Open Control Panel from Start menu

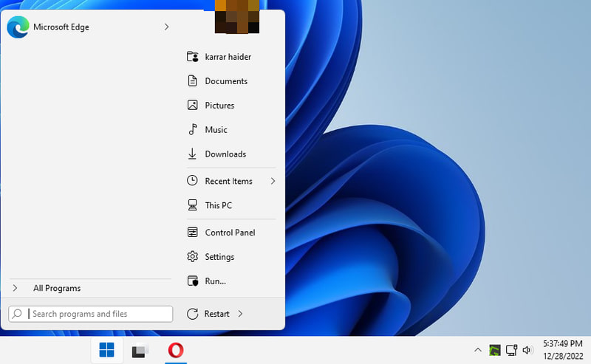(x=230, y=233)
